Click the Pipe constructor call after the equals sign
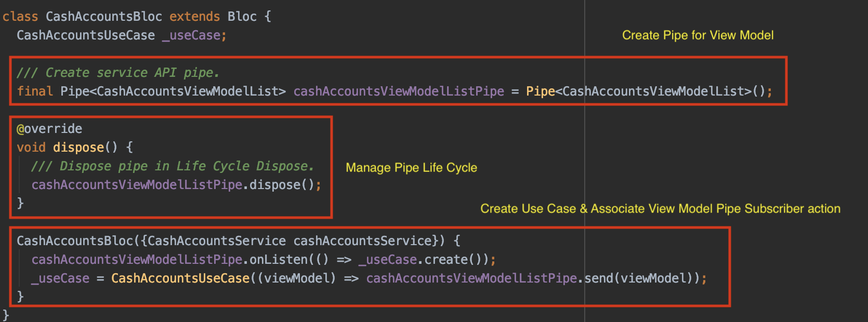The height and width of the screenshot is (322, 868). coord(540,91)
